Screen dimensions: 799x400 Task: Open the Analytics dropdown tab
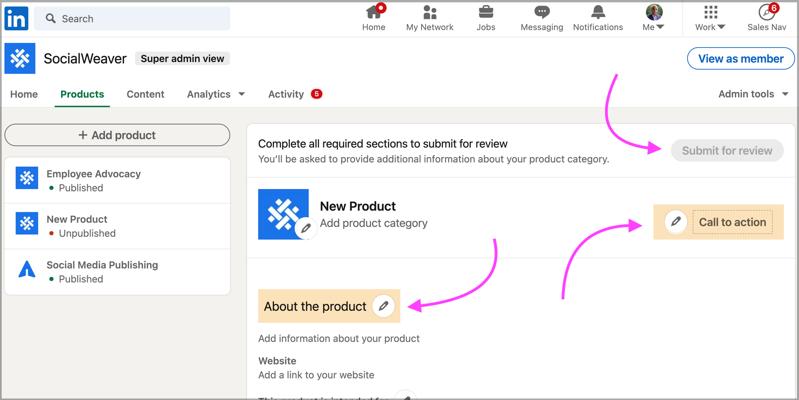coord(215,94)
